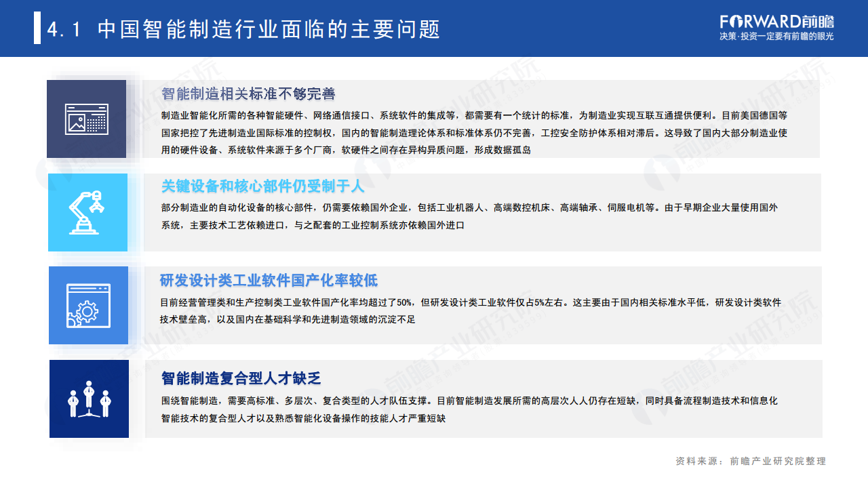
Task: Click heading 智能制造相关标准不够完善
Action: click(x=248, y=95)
